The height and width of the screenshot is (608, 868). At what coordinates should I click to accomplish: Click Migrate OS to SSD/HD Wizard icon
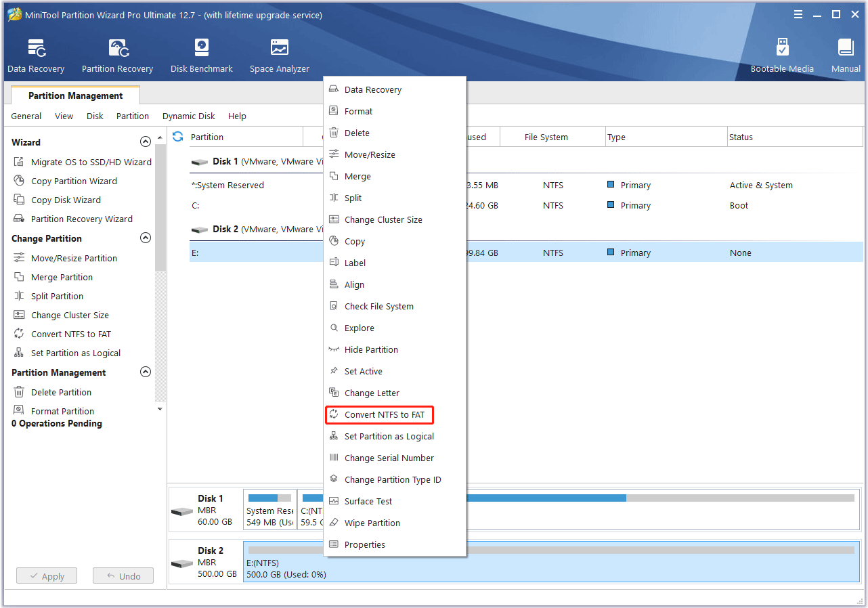(x=19, y=162)
